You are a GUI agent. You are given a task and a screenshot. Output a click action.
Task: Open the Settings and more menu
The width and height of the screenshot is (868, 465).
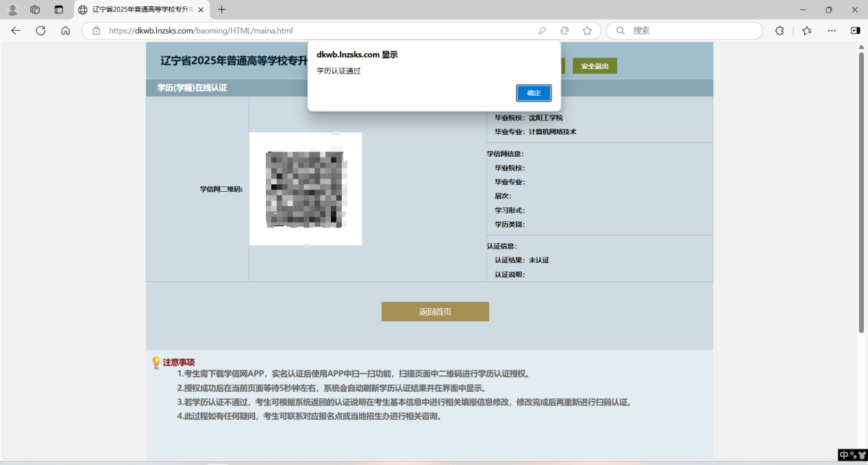tap(832, 31)
